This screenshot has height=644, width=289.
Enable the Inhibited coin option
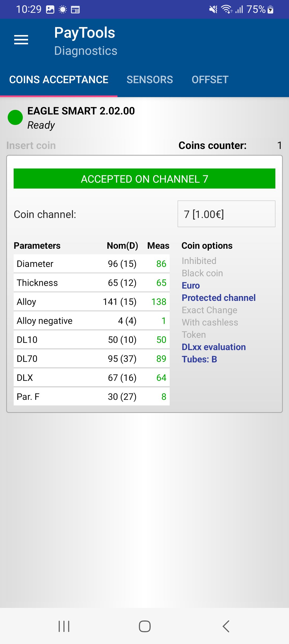coord(199,261)
